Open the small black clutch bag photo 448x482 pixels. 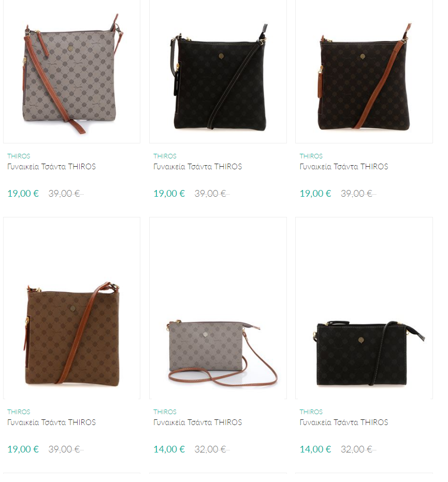point(364,308)
